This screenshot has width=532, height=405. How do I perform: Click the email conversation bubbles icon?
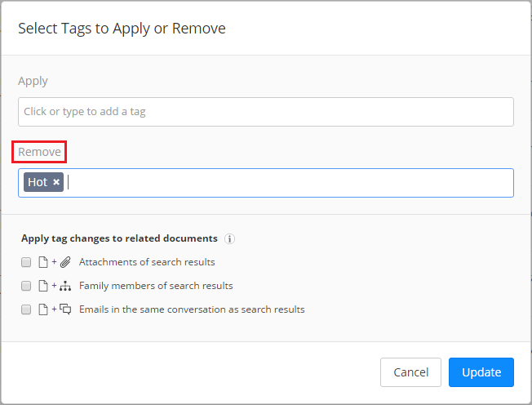[65, 309]
